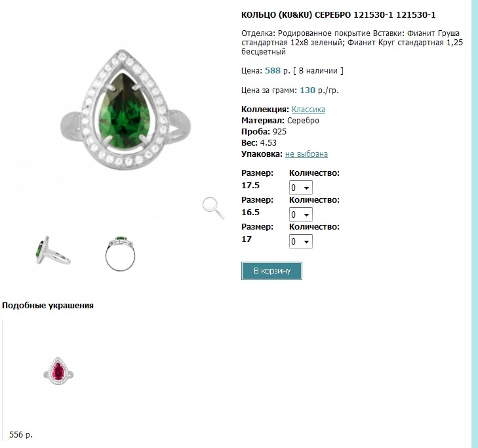Image resolution: width=478 pixels, height=448 pixels.
Task: Expand quantity dropdown for size 16.5
Action: [300, 214]
